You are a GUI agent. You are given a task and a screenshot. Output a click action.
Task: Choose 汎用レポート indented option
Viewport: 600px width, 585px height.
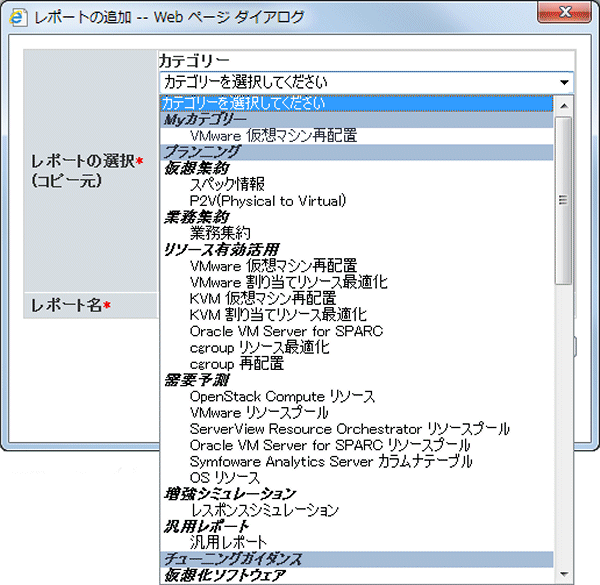pyautogui.click(x=228, y=542)
